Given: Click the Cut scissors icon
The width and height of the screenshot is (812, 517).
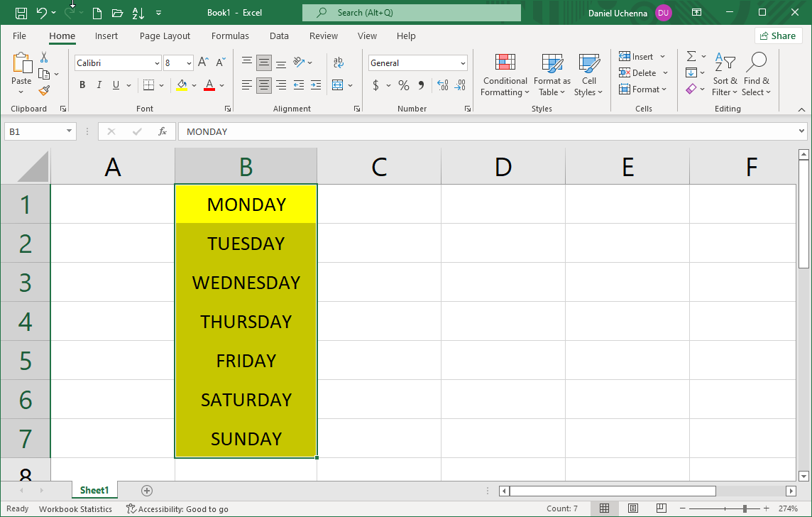Looking at the screenshot, I should click(44, 57).
